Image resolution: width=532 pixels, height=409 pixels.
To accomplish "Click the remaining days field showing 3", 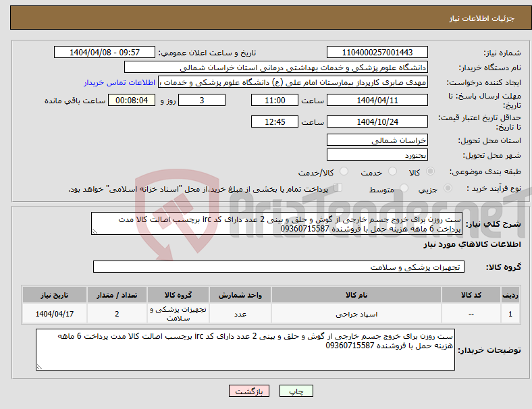I will (x=202, y=101).
